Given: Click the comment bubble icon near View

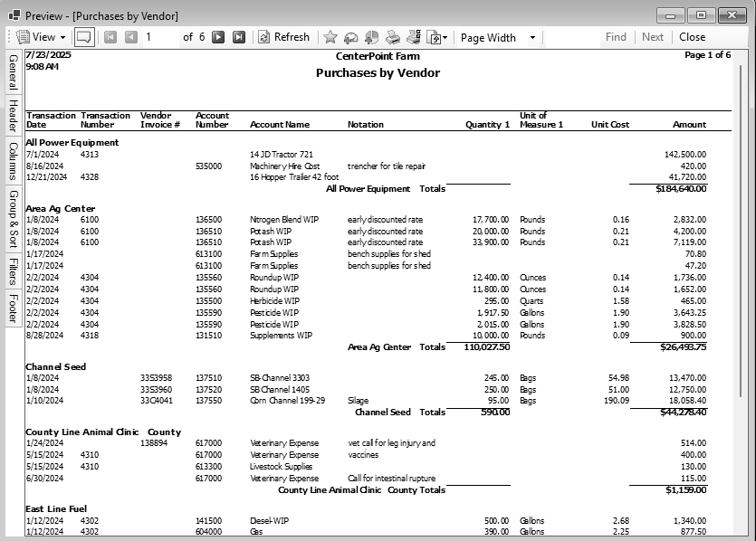Looking at the screenshot, I should (83, 37).
